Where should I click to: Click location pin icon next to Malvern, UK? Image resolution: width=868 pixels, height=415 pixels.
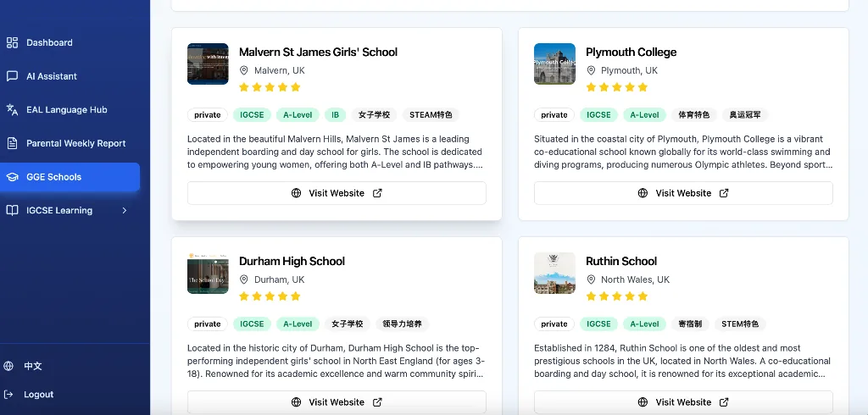tap(243, 70)
